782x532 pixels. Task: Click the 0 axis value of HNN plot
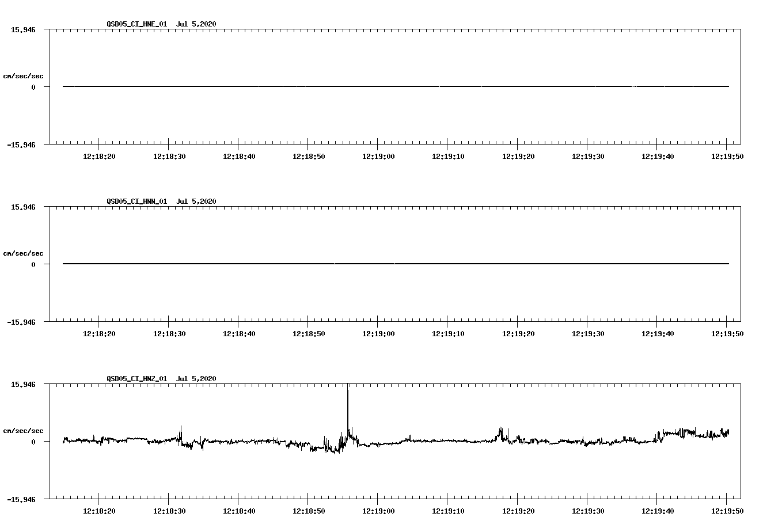(x=33, y=264)
